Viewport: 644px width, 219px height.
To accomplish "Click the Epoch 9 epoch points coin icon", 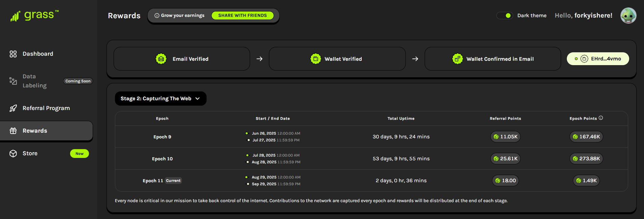I will click(575, 137).
